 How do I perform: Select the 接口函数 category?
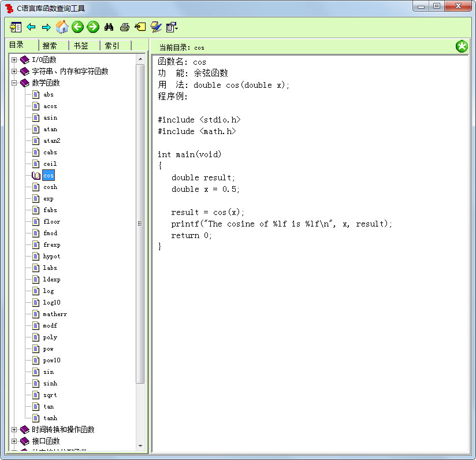(x=46, y=441)
